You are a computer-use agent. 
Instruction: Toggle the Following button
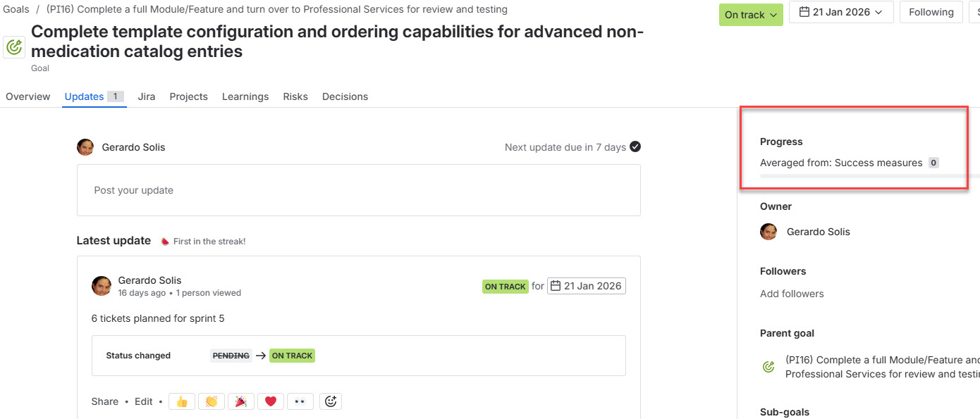click(x=931, y=12)
